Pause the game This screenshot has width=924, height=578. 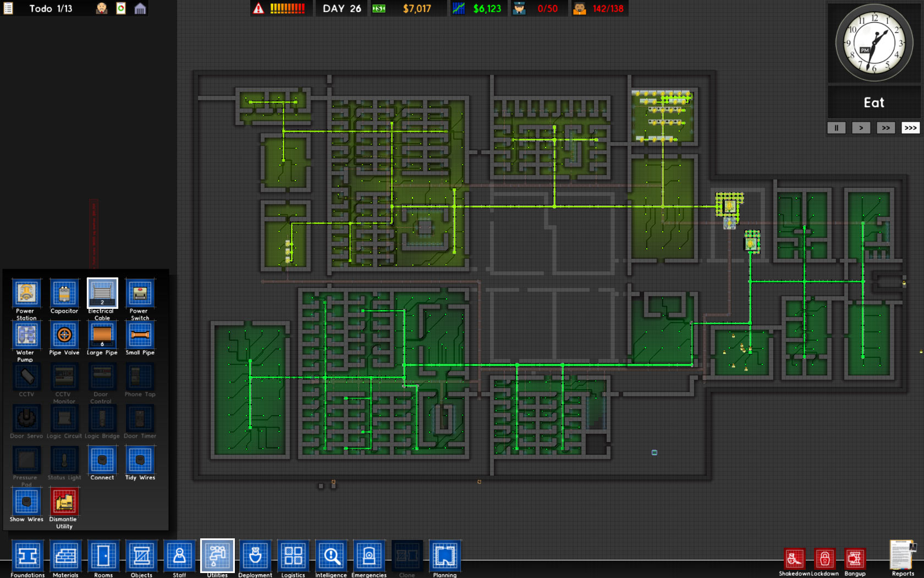coord(837,128)
